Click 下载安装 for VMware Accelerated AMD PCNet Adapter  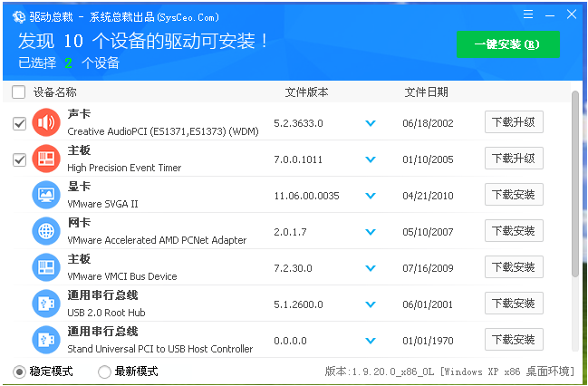click(514, 231)
